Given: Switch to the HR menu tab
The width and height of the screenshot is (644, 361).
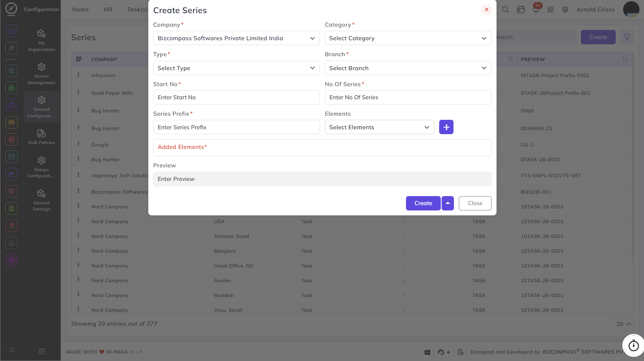Looking at the screenshot, I should pyautogui.click(x=108, y=9).
